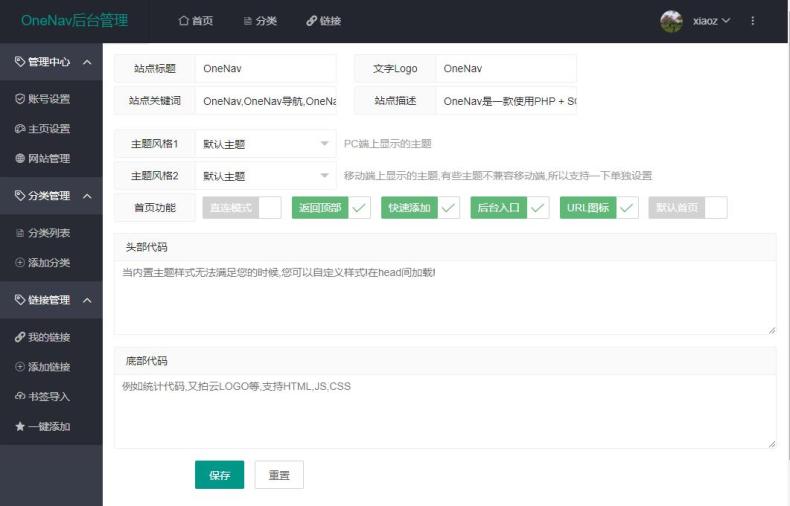Open the 主题风格1 theme dropdown
The width and height of the screenshot is (790, 506).
click(266, 144)
